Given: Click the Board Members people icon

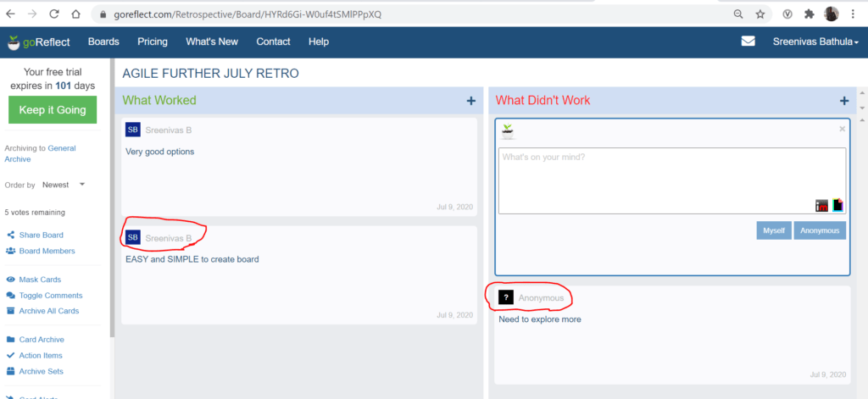Looking at the screenshot, I should pos(10,251).
